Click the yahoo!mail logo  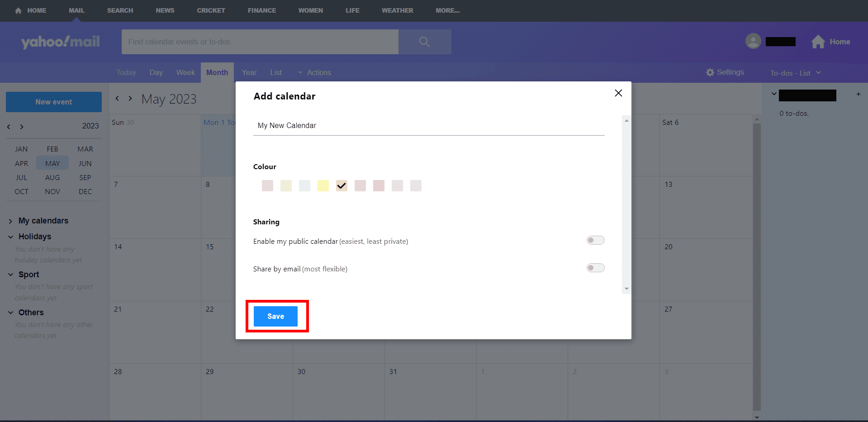click(61, 42)
